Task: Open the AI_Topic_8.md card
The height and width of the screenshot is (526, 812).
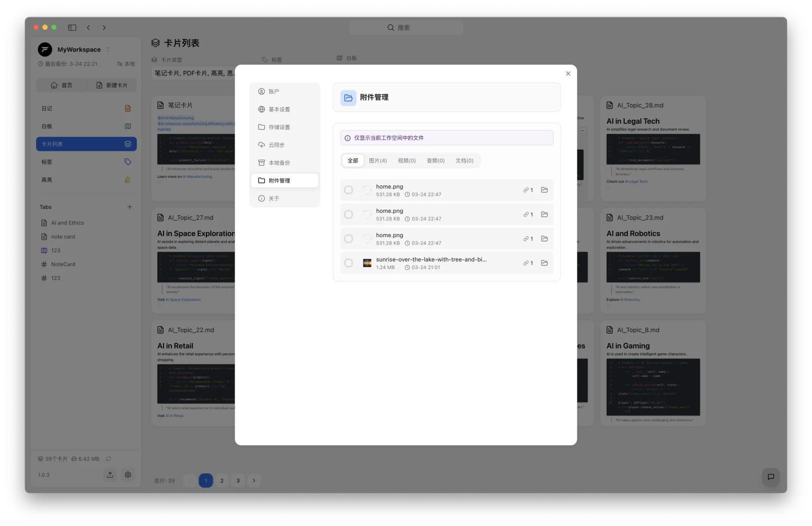Action: (653, 373)
